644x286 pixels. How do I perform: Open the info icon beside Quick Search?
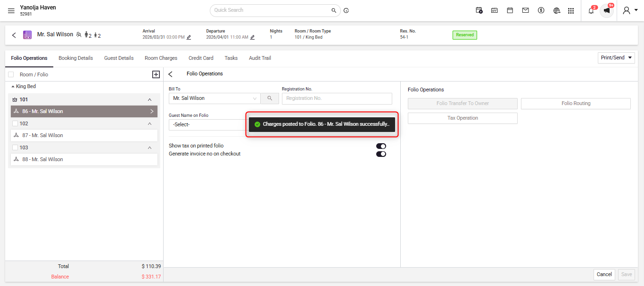[346, 10]
